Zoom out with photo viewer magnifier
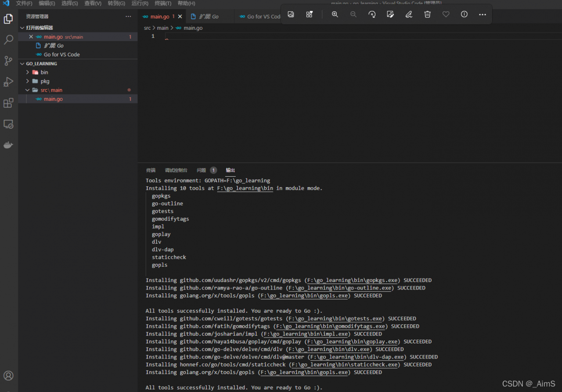Image resolution: width=562 pixels, height=392 pixels. (353, 14)
